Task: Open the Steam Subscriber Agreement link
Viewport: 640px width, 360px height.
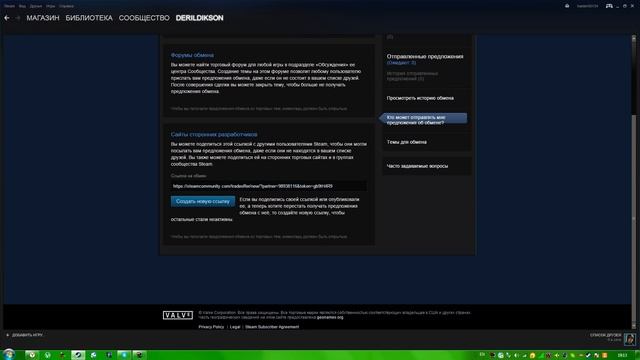Action: 272,327
